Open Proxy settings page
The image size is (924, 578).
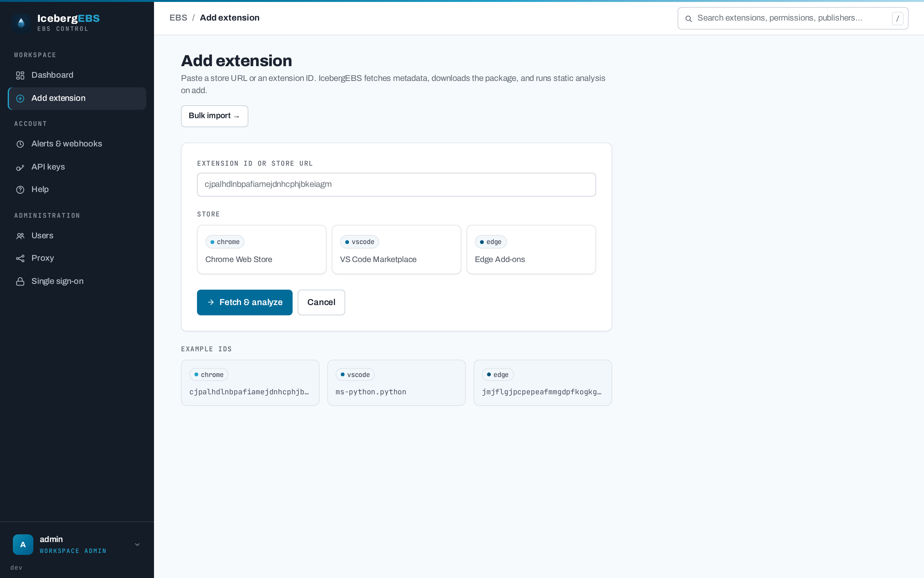77,258
